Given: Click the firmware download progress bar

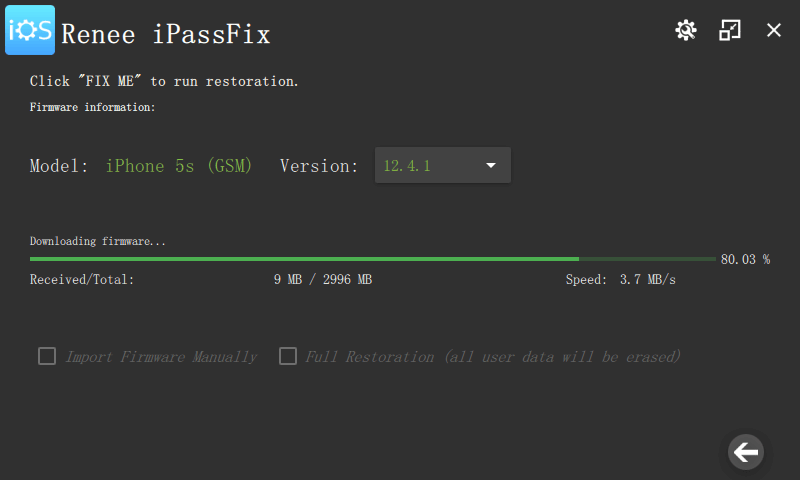Looking at the screenshot, I should (x=372, y=259).
